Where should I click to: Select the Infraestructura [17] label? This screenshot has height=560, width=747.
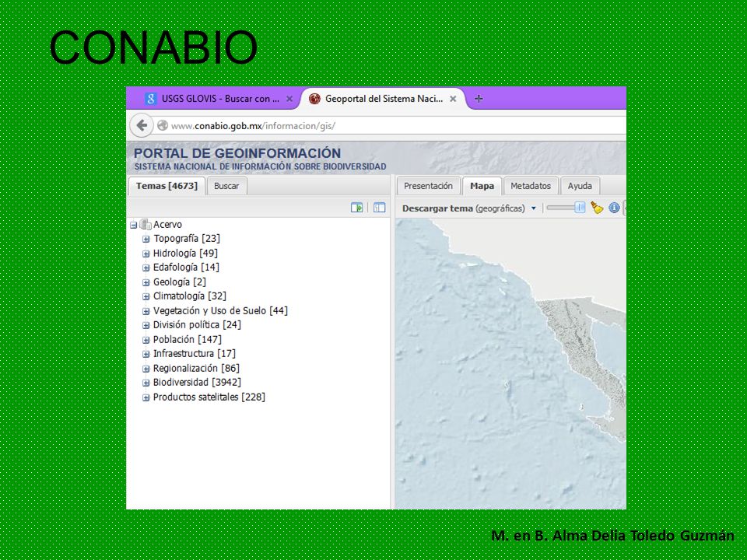coord(195,353)
